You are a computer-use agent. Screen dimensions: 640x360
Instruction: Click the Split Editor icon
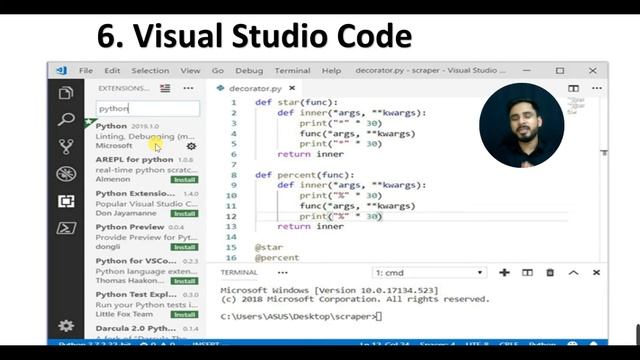click(x=573, y=88)
